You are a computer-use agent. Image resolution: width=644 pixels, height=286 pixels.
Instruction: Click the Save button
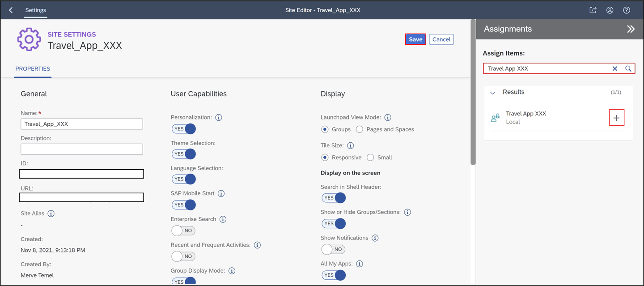tap(415, 39)
